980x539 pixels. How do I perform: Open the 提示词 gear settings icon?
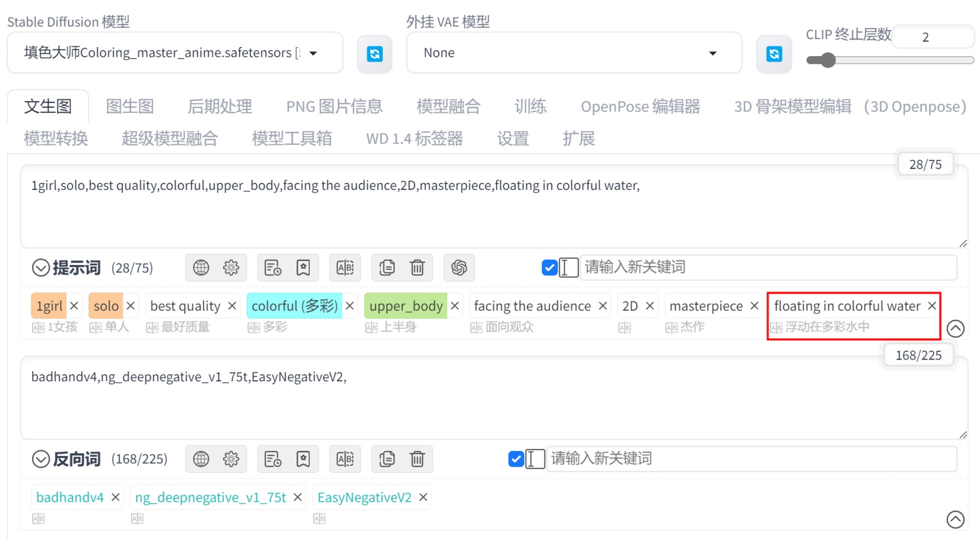tap(231, 268)
